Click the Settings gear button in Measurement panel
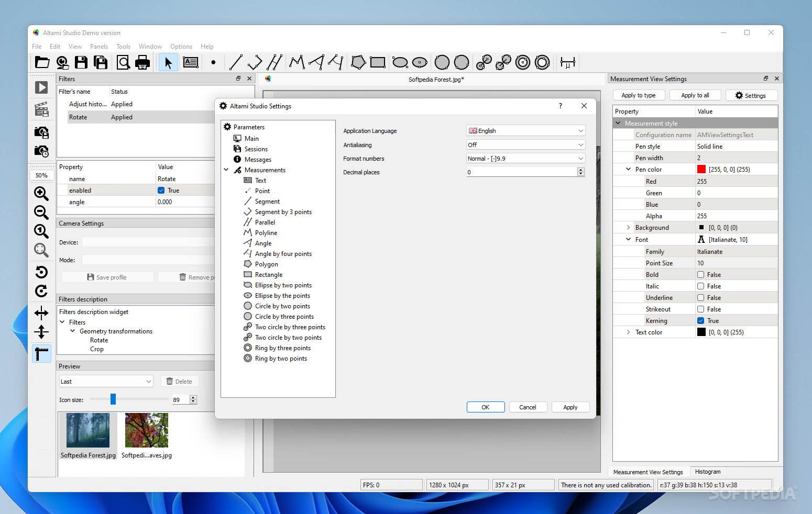 (751, 95)
